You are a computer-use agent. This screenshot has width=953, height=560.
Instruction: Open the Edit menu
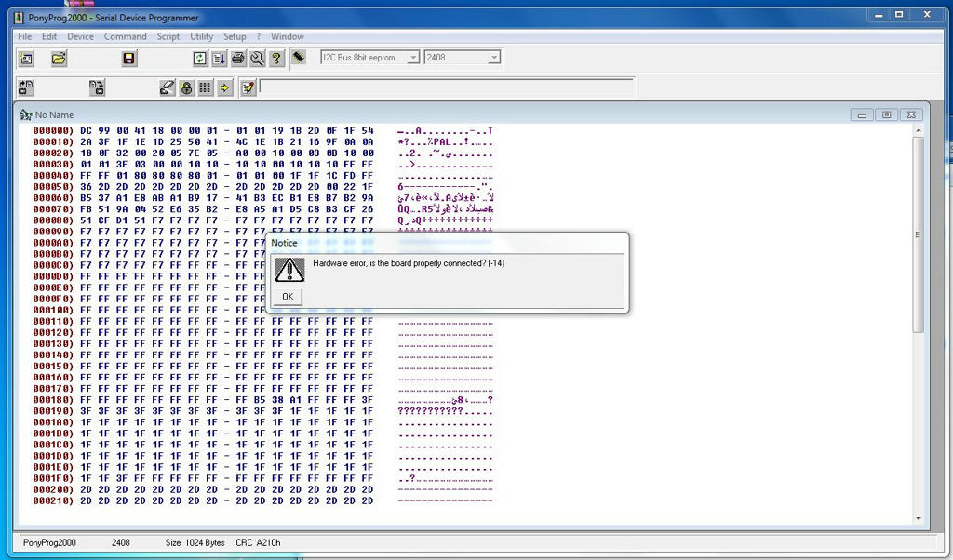coord(49,36)
